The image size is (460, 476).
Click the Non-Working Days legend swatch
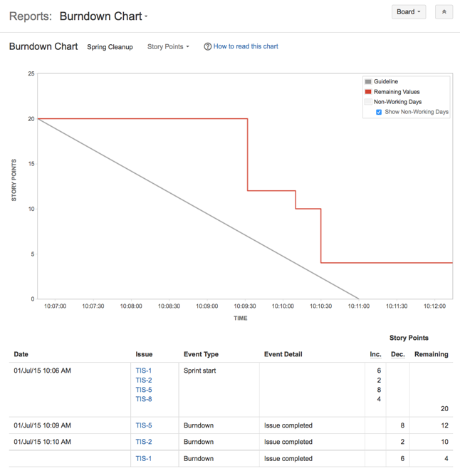tap(368, 102)
